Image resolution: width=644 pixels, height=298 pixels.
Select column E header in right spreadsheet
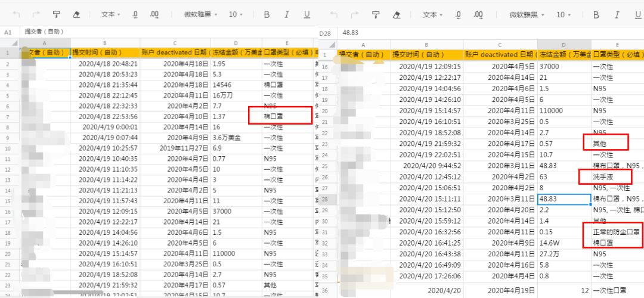tap(617, 45)
